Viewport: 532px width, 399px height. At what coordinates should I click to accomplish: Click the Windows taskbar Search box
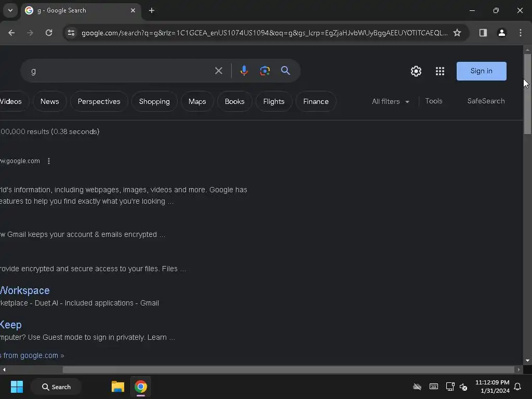(56, 387)
